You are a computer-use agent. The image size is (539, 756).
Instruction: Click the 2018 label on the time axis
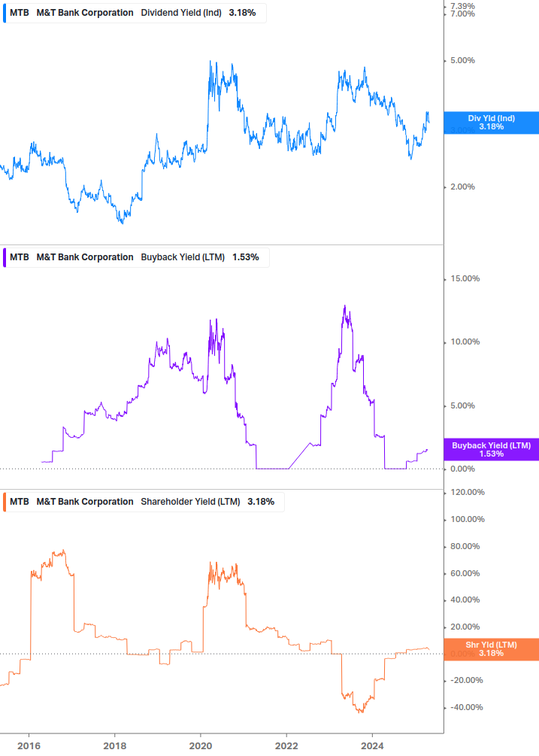pyautogui.click(x=114, y=746)
